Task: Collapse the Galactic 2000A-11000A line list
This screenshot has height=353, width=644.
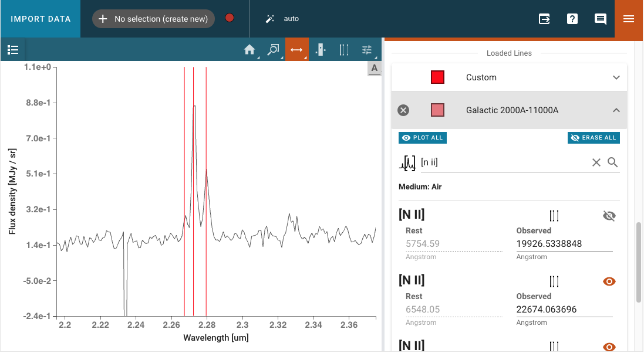Action: (616, 110)
